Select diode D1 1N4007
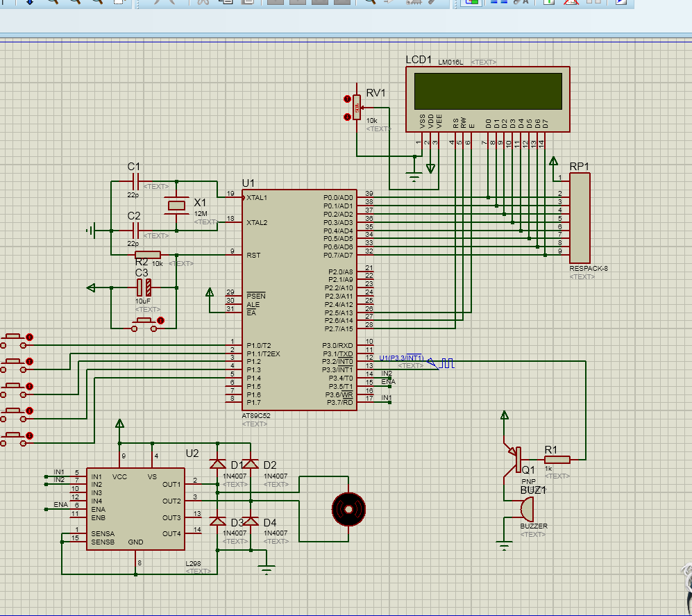Viewport: 692px width, 616px height. pos(217,464)
